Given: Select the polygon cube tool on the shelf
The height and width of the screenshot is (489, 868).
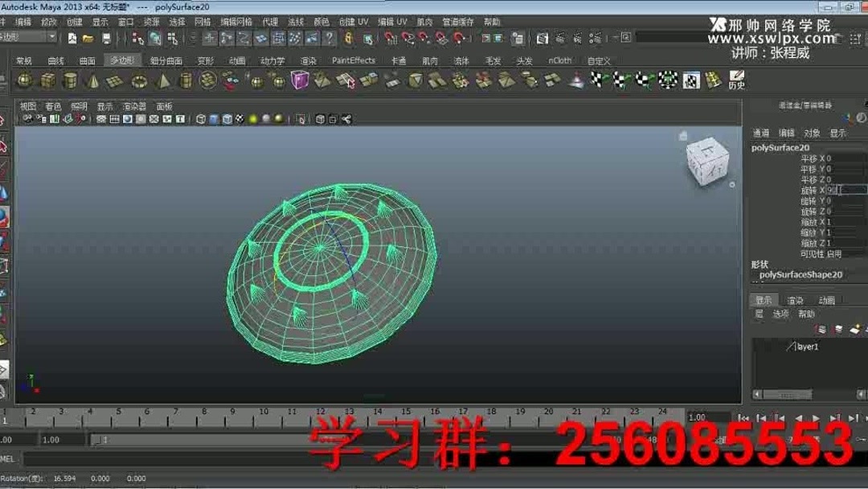Looking at the screenshot, I should point(48,80).
